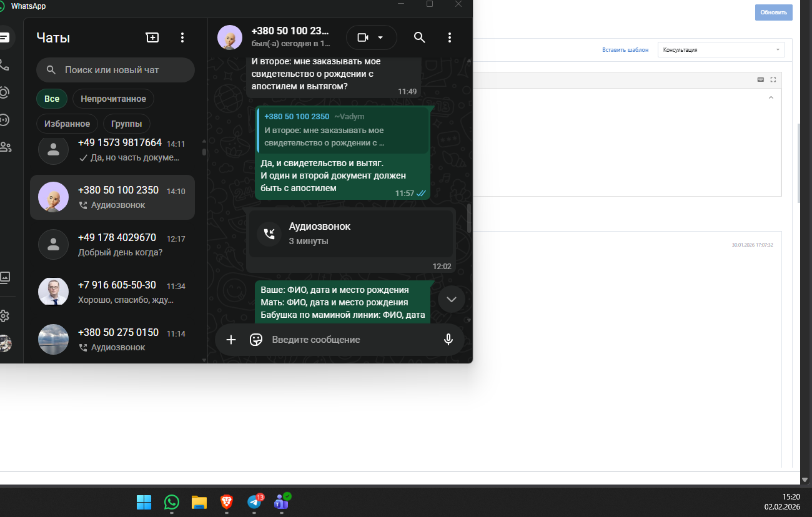Click the conversation scrollbar thumb
Viewport: 812px width, 517px height.
[x=469, y=218]
